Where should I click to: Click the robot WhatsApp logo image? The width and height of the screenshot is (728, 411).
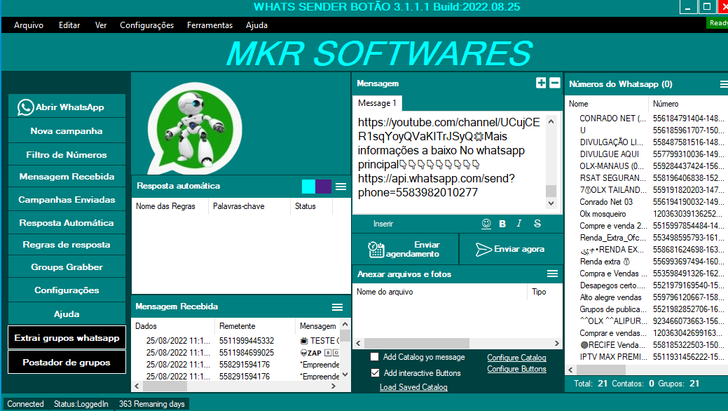194,128
